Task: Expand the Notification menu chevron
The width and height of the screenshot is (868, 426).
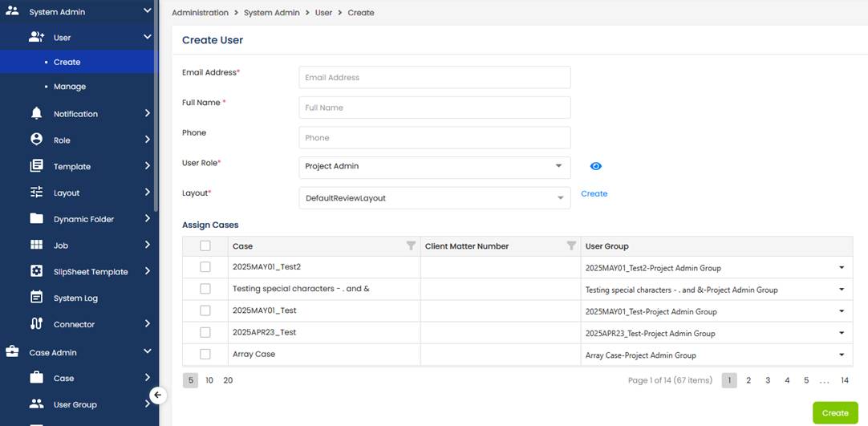Action: (148, 113)
